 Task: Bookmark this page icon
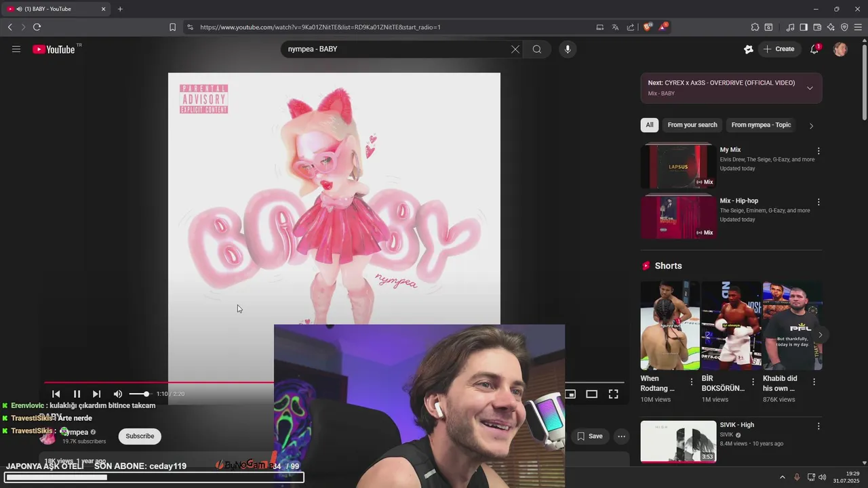point(172,27)
